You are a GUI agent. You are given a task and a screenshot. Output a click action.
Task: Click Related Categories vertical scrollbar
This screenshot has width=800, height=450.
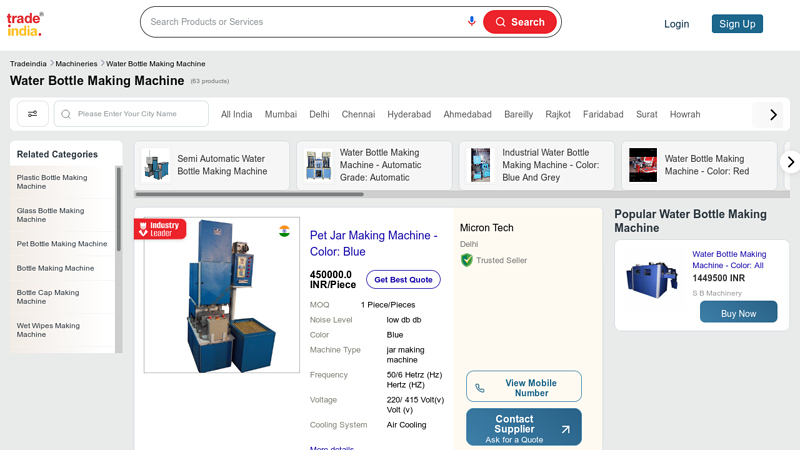(x=118, y=209)
